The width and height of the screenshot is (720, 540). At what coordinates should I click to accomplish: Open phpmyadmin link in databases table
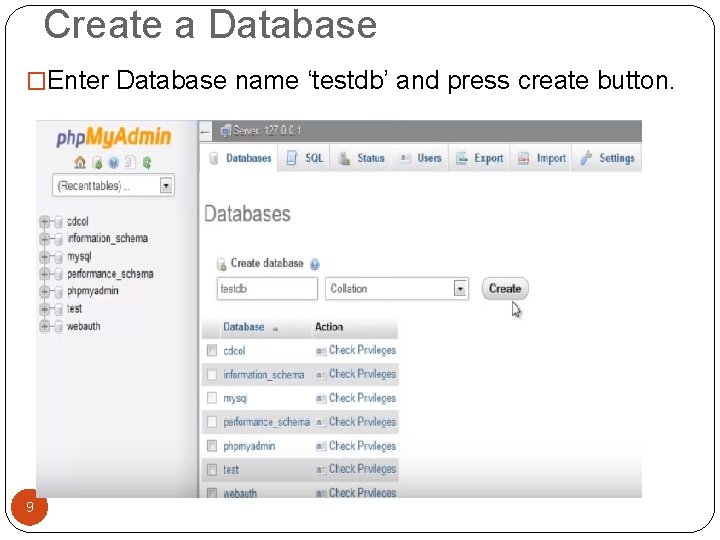click(x=249, y=446)
